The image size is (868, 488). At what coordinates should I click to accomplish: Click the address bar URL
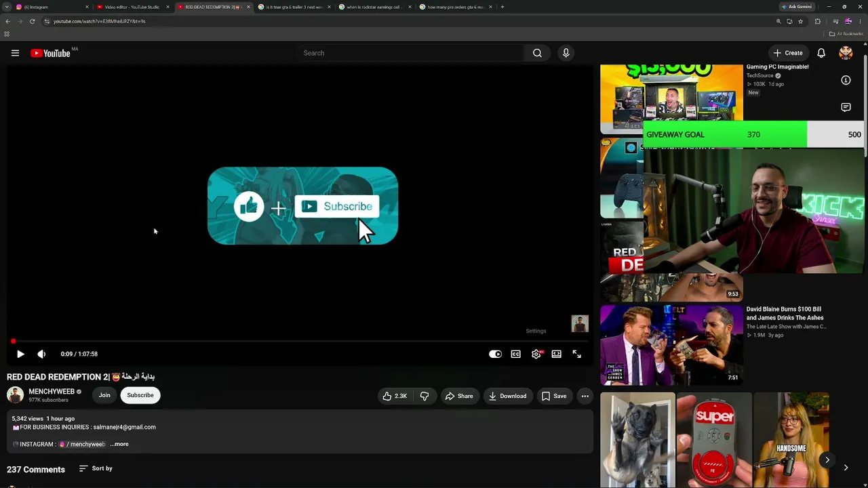pos(99,21)
